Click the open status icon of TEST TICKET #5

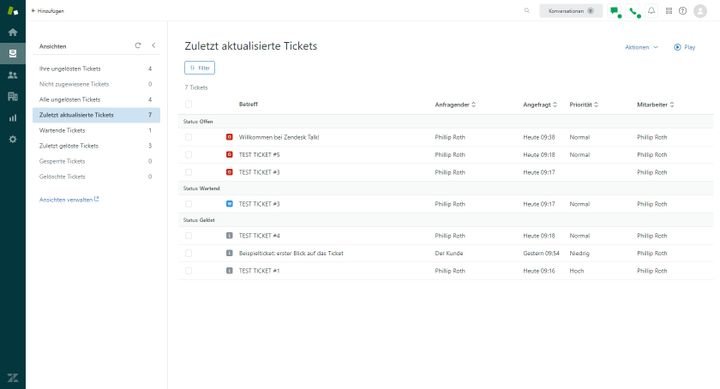point(229,154)
